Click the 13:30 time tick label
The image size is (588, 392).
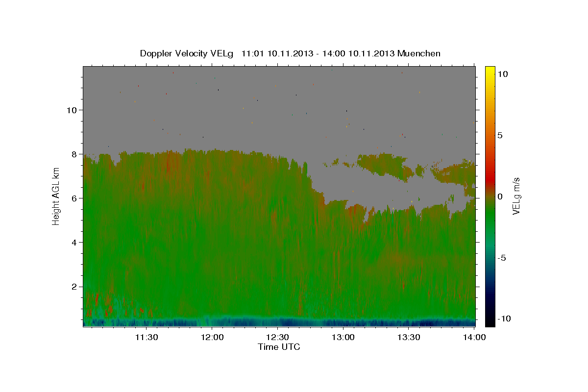[409, 337]
